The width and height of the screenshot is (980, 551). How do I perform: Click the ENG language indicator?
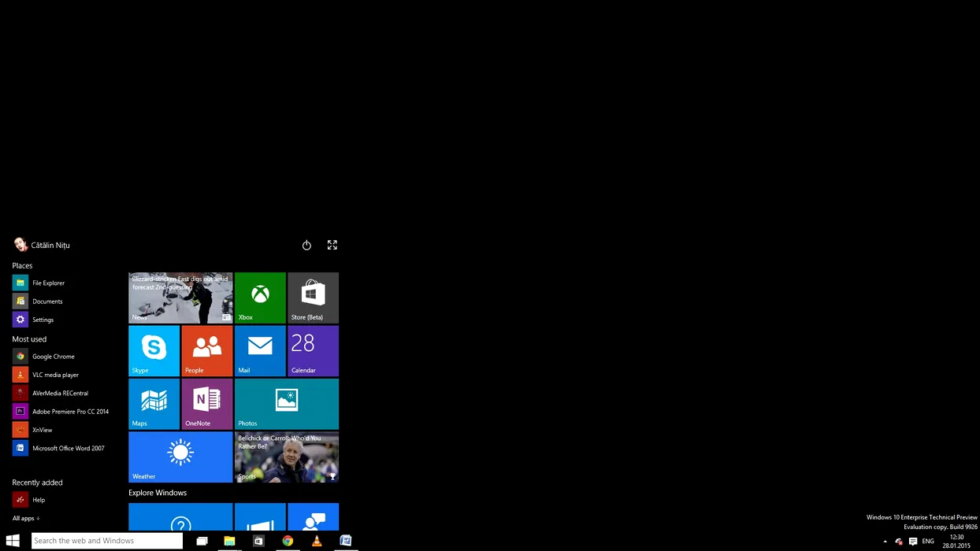click(928, 542)
